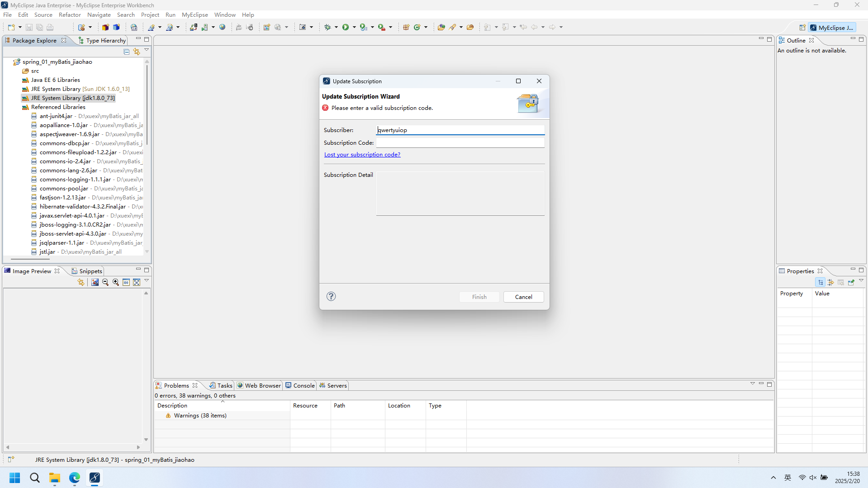Image resolution: width=868 pixels, height=488 pixels.
Task: Open the New wizard dropdown arrow
Action: click(x=20, y=27)
